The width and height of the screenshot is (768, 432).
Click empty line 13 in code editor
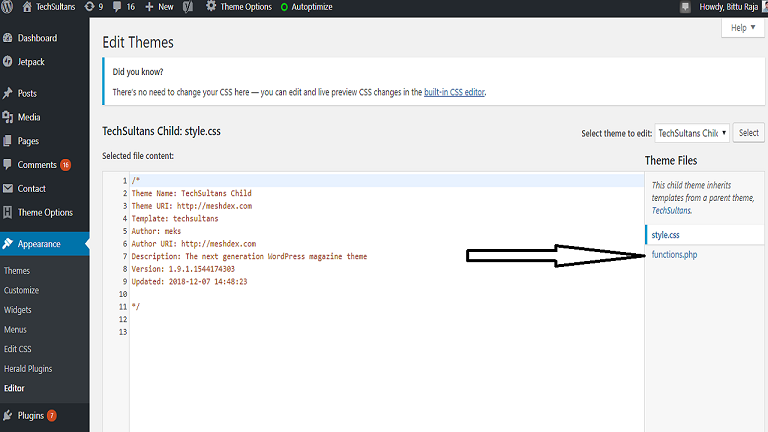click(387, 332)
